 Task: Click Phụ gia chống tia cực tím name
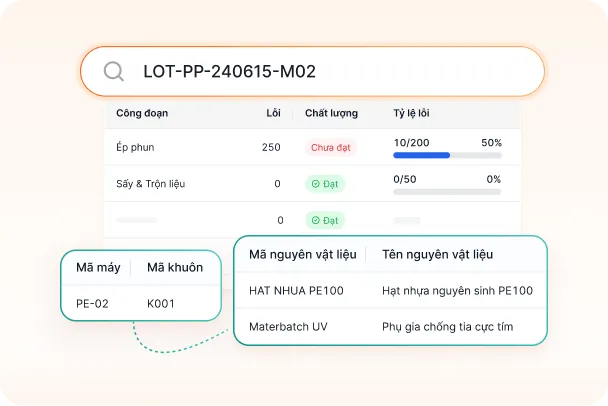click(x=447, y=327)
